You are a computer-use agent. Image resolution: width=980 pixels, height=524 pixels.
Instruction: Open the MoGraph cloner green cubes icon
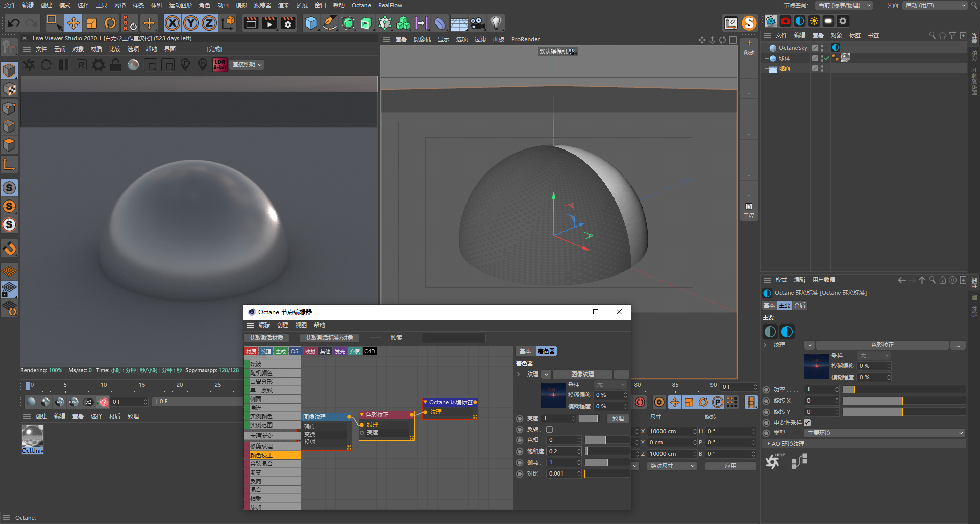403,23
